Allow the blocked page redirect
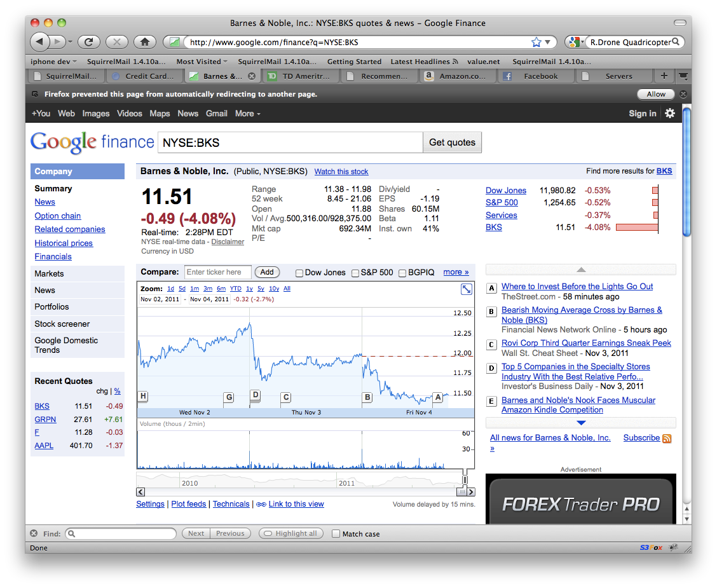717x588 pixels. click(655, 94)
